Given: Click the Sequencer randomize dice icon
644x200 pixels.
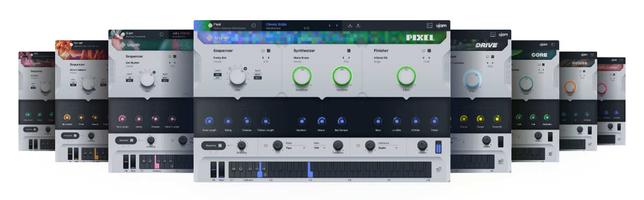Looking at the screenshot, I should (269, 51).
